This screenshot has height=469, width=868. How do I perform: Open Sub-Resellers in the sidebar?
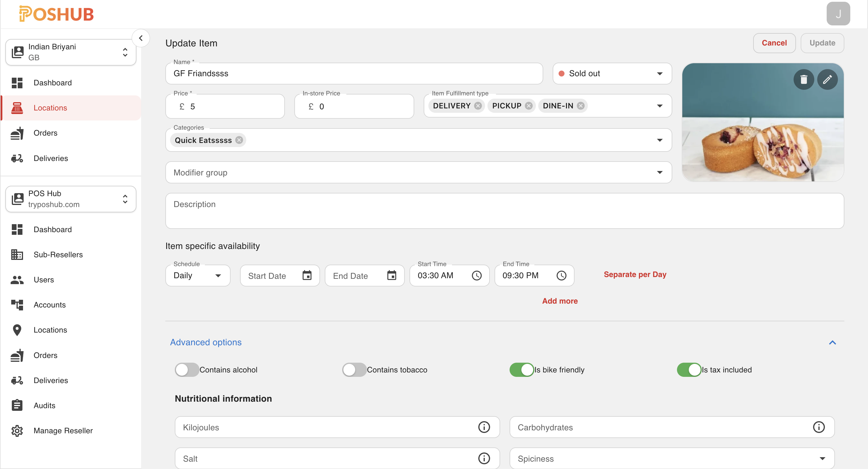point(58,255)
